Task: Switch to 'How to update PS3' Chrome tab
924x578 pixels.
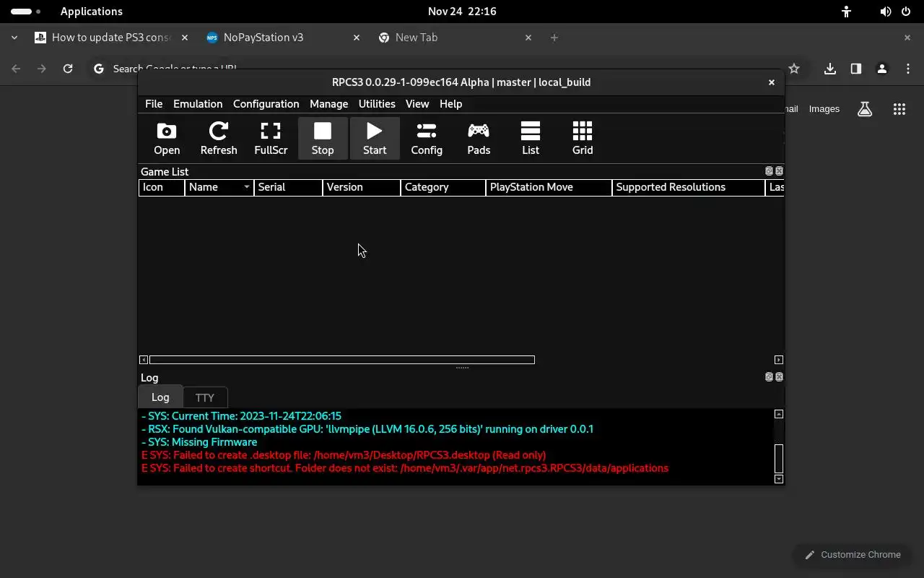Action: point(111,38)
